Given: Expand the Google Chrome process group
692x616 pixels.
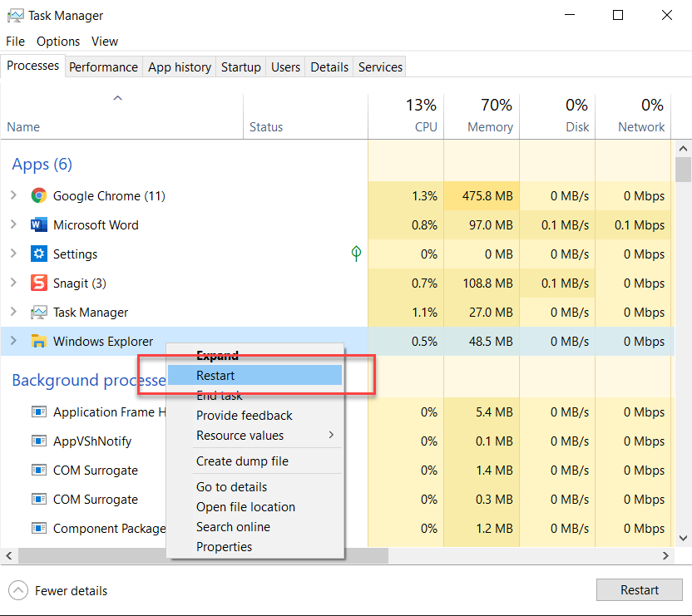Looking at the screenshot, I should pos(13,196).
